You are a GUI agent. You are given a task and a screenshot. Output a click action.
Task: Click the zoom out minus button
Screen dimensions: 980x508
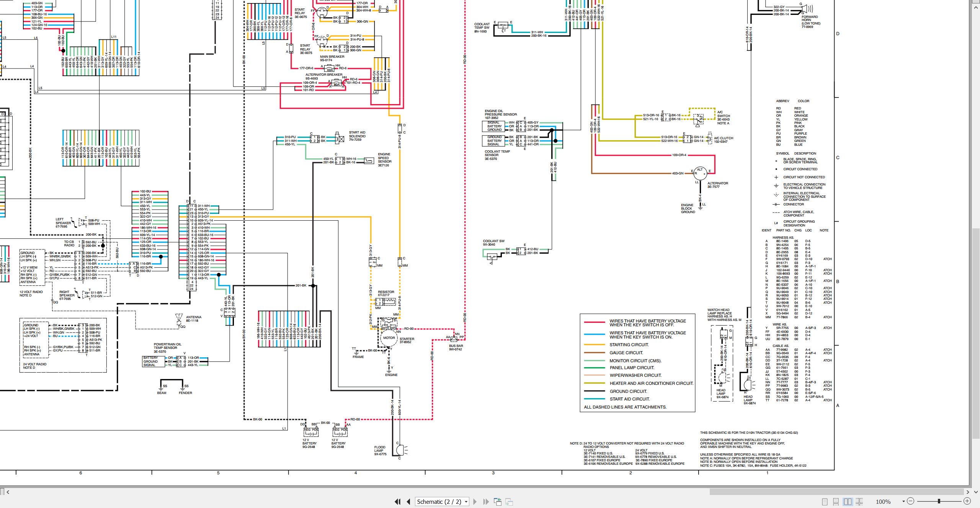coord(911,501)
